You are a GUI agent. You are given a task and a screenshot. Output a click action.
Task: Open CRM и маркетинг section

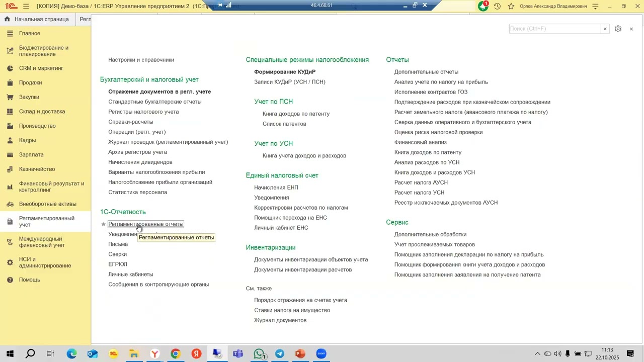41,68
